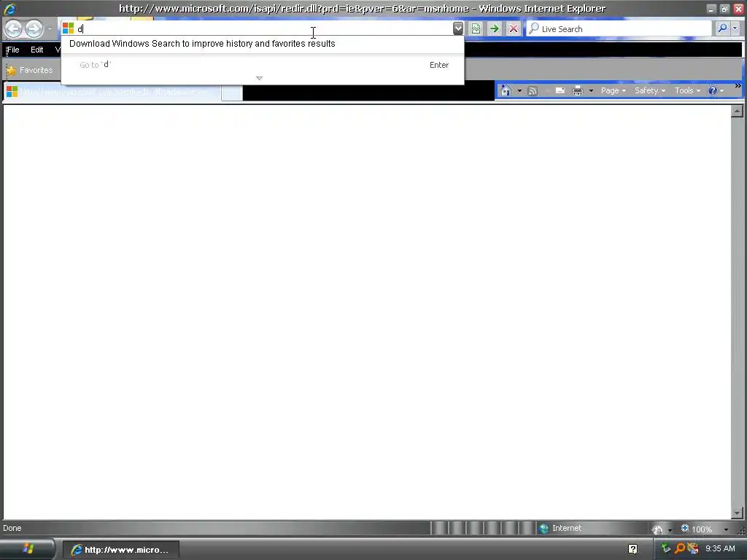Image resolution: width=747 pixels, height=560 pixels.
Task: Open the Edit menu
Action: 36,50
